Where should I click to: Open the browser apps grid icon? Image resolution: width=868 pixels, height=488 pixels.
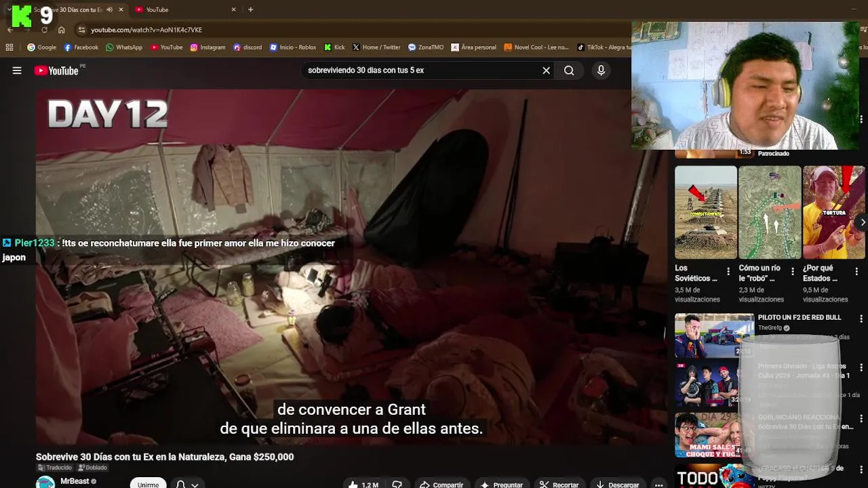pos(9,47)
